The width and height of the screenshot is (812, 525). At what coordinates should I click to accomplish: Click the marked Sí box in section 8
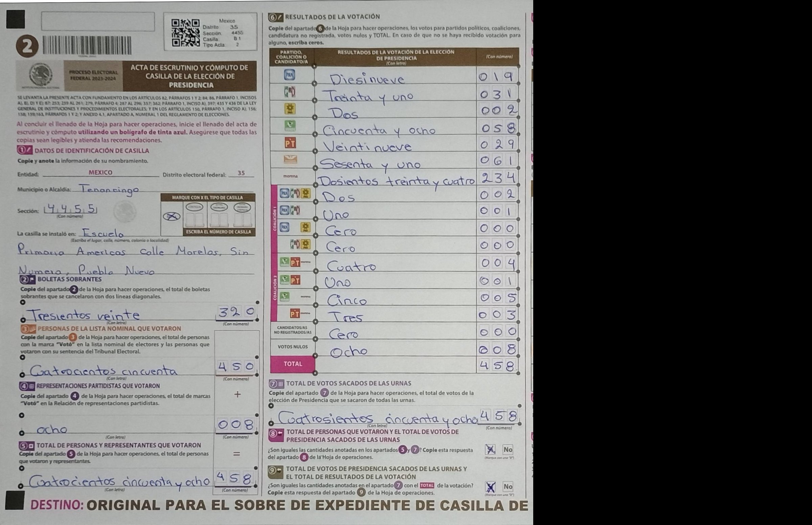pos(490,450)
